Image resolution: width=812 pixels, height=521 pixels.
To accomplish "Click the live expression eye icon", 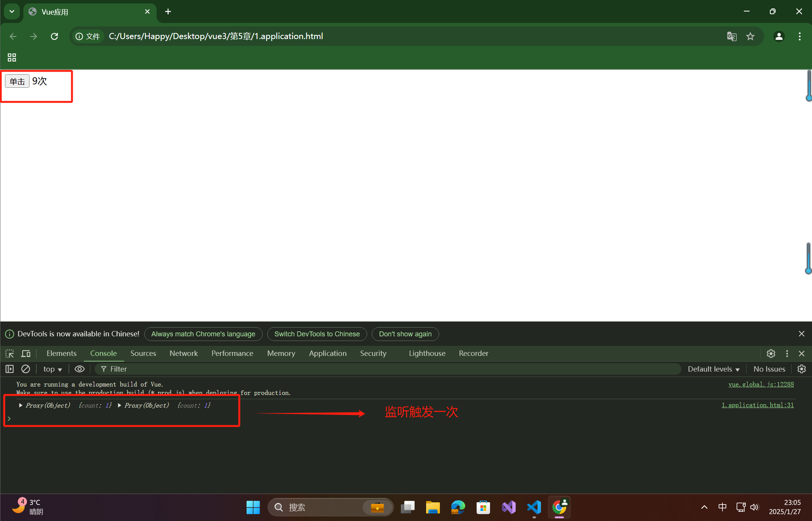I will click(79, 369).
